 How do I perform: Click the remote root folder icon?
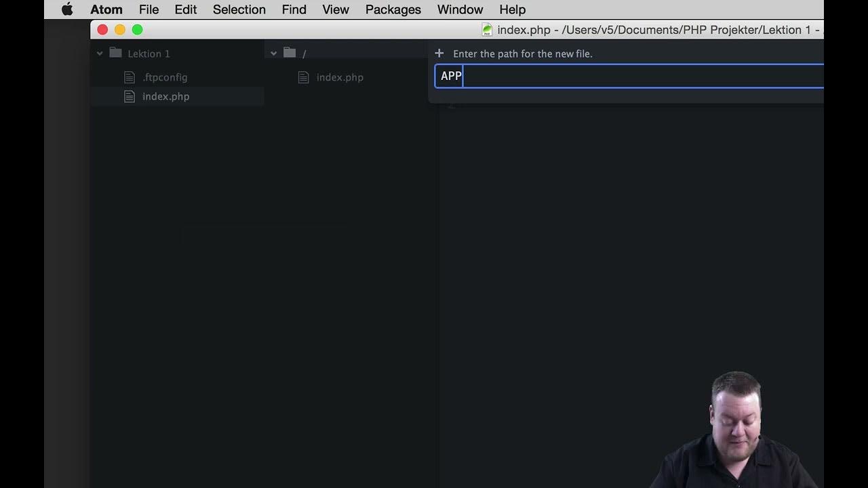pos(290,53)
